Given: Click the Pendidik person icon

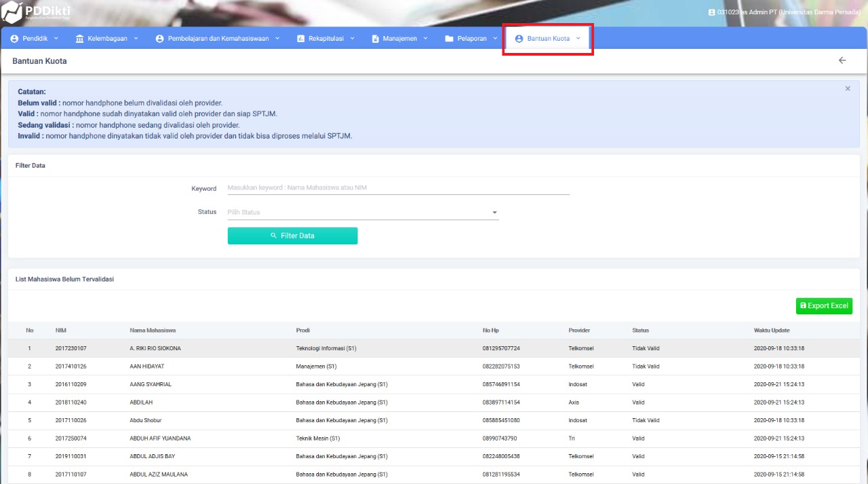Looking at the screenshot, I should click(14, 39).
